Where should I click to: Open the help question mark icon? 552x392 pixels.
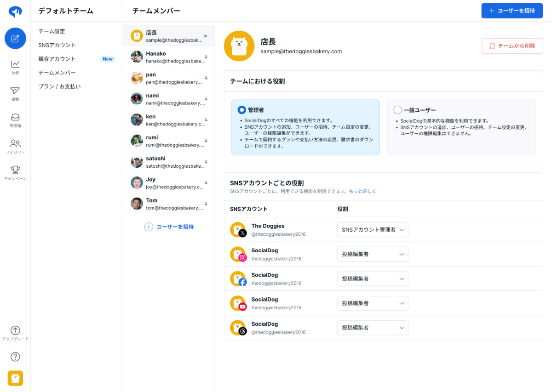tap(15, 357)
